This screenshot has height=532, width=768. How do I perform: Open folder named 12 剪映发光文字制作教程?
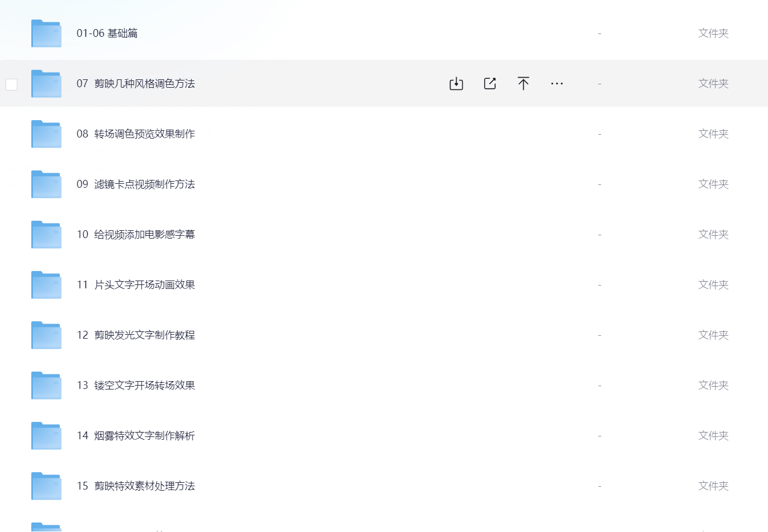(136, 335)
